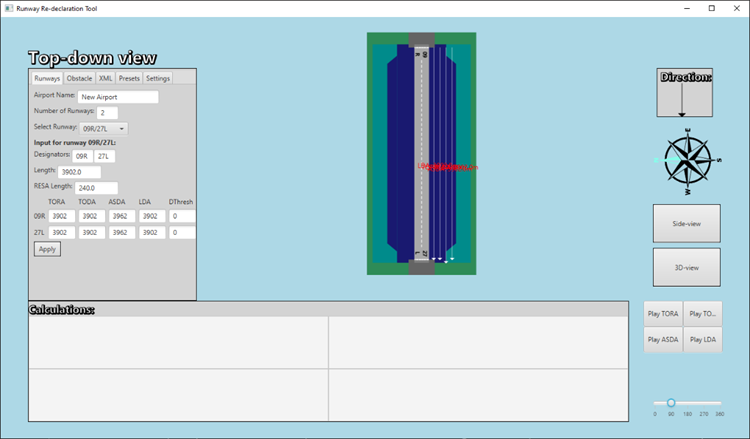Screen dimensions: 750x439
Task: Click the rotation slider thumb
Action: [x=671, y=403]
